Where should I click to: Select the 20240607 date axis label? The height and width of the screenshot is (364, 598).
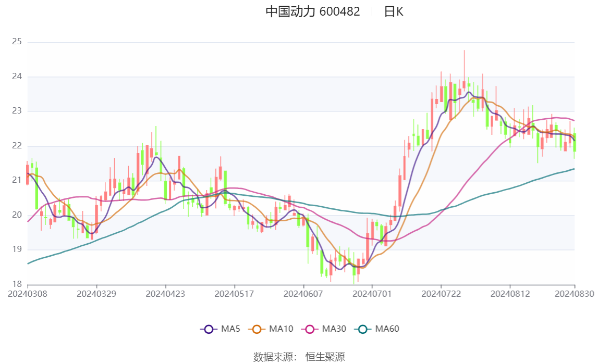(x=303, y=294)
